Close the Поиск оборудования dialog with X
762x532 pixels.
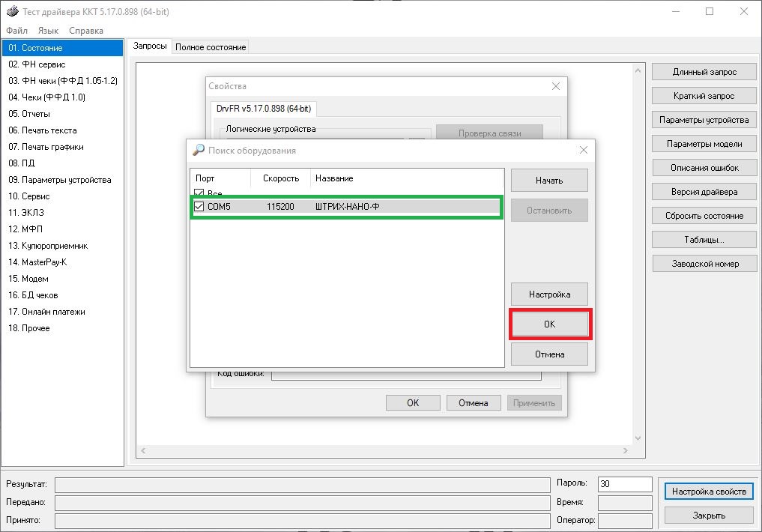[x=584, y=150]
